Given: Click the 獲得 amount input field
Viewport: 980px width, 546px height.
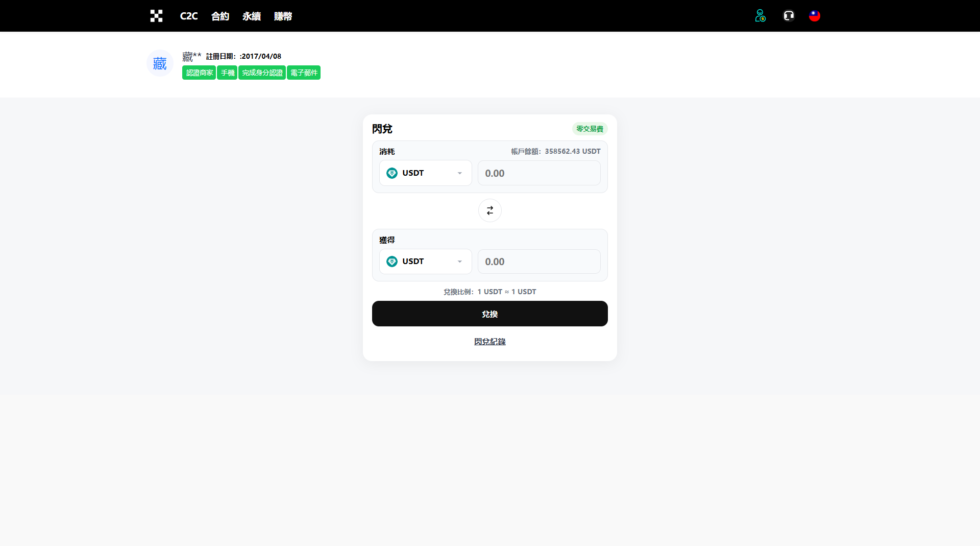Looking at the screenshot, I should (x=539, y=262).
